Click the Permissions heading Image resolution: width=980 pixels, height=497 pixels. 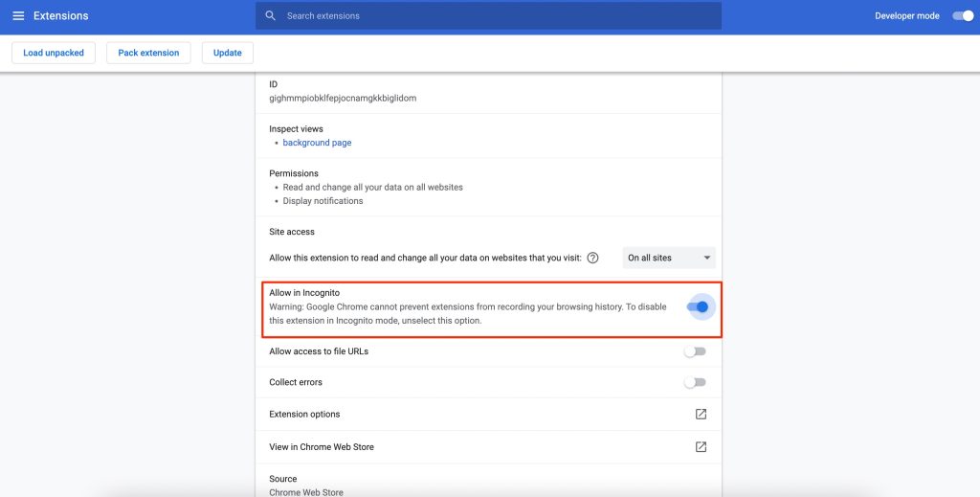pos(293,173)
